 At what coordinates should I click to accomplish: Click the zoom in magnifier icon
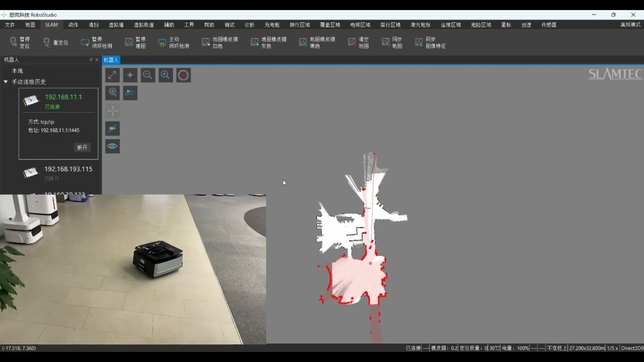(x=166, y=75)
